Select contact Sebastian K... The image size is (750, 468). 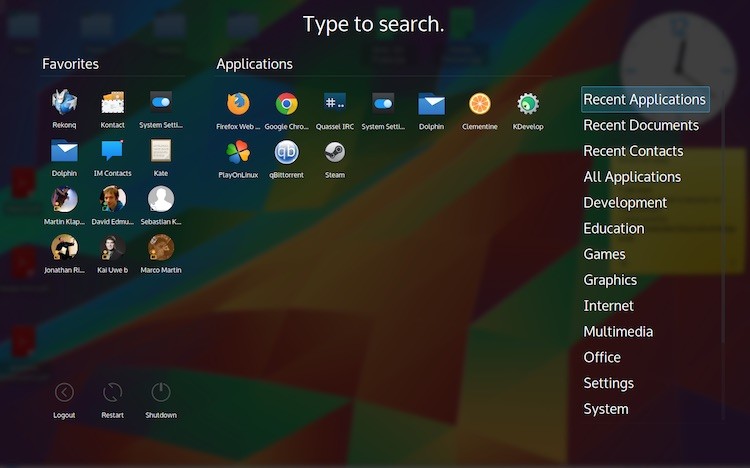tap(161, 205)
